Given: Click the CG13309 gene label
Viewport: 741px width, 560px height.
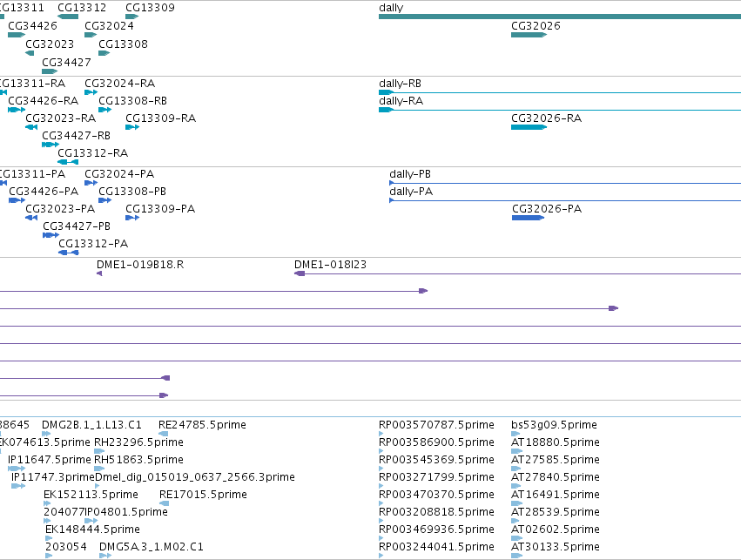Looking at the screenshot, I should pos(150,8).
